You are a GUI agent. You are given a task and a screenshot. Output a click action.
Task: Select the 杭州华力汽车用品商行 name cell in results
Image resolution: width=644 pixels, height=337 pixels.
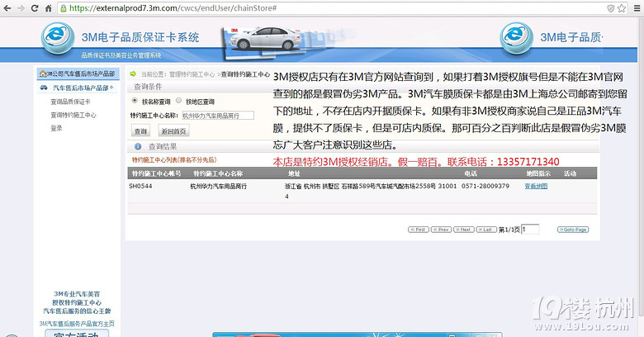coord(219,186)
